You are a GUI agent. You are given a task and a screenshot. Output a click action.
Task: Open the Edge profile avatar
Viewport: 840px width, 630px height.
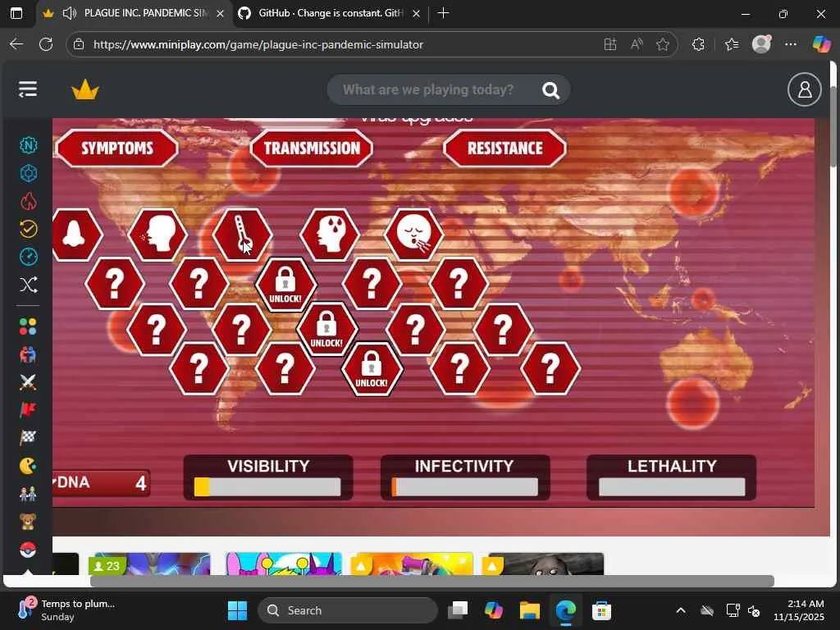[761, 44]
